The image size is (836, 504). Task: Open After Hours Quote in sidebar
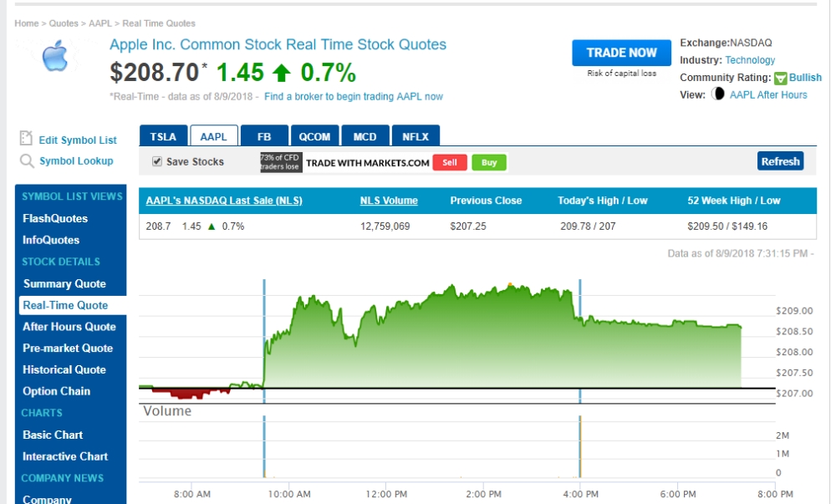tap(69, 327)
